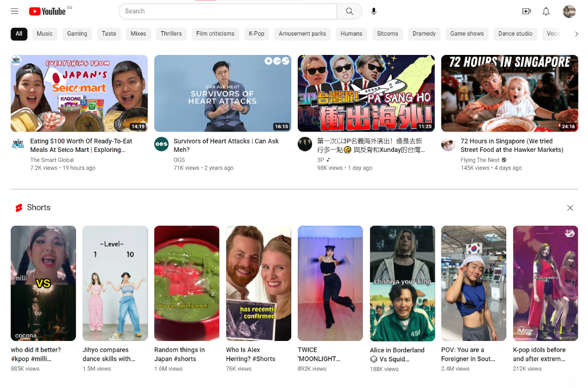Image resolution: width=588 pixels, height=388 pixels.
Task: Open the account profile avatar
Action: [x=569, y=11]
